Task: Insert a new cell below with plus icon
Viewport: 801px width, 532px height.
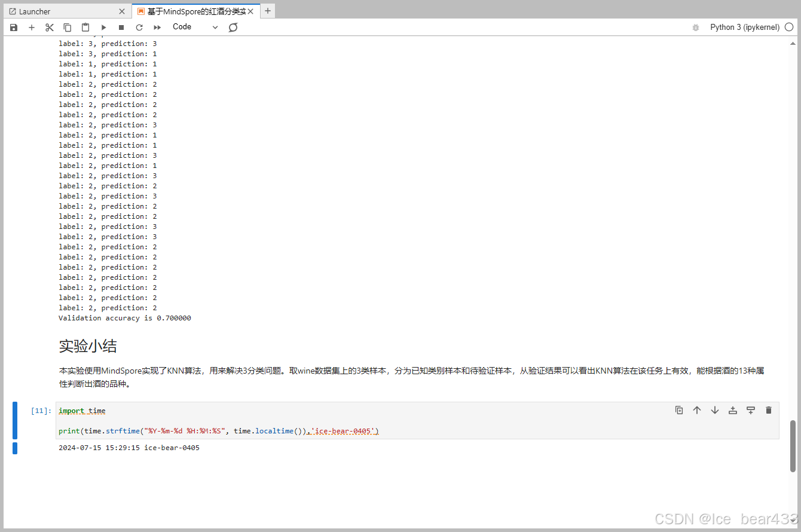Action: click(x=32, y=27)
